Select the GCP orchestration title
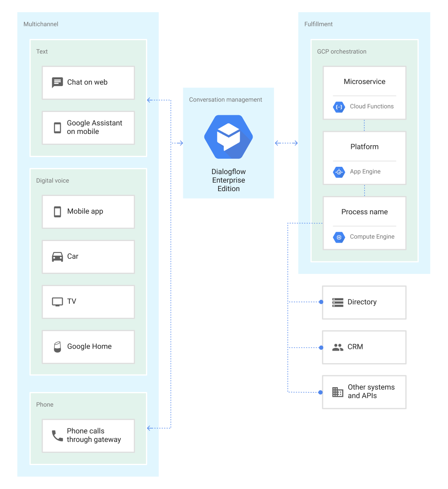 [x=342, y=52]
